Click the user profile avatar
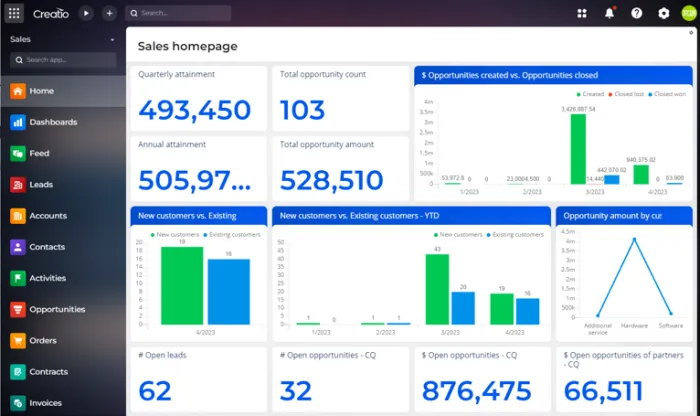The width and height of the screenshot is (700, 416). pos(689,13)
